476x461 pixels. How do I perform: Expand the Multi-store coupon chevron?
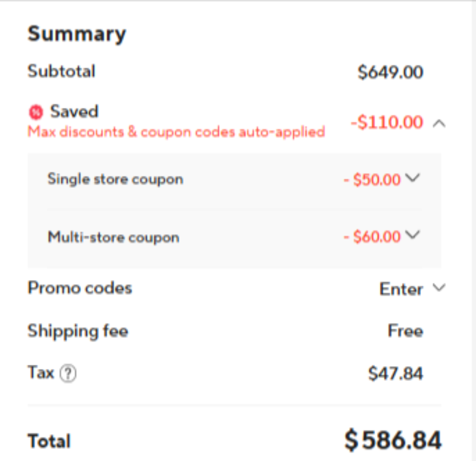[413, 235]
